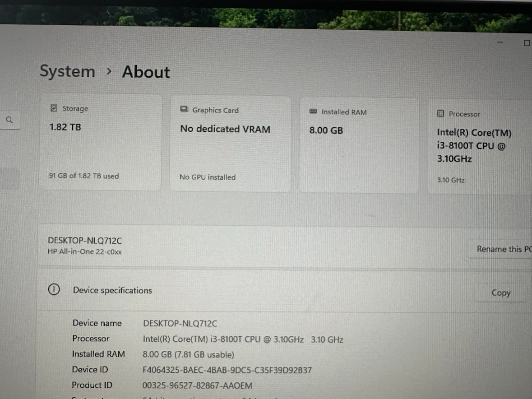532x399 pixels.
Task: Click the 'Device name' label
Action: (97, 323)
